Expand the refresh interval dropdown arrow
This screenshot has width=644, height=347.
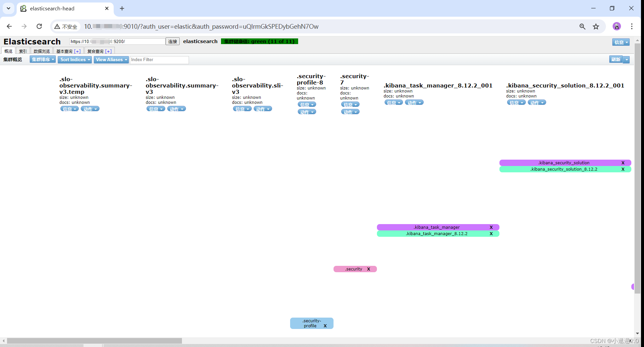click(x=627, y=59)
